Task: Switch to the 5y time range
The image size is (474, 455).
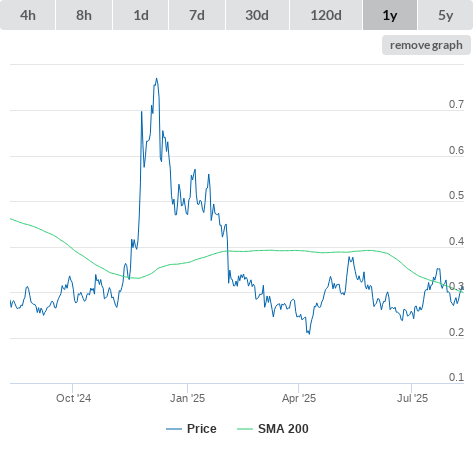Action: 446,15
